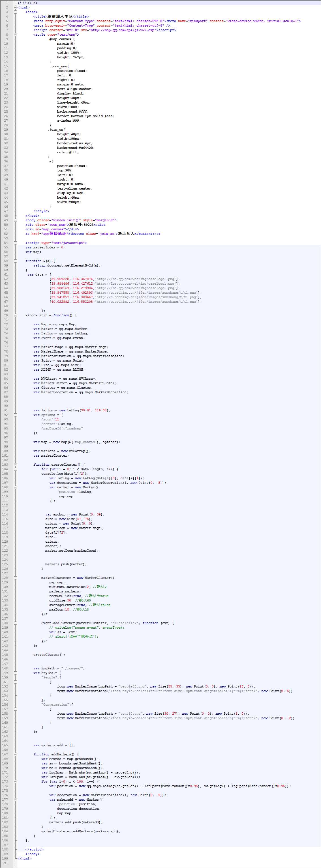Image resolution: width=321 pixels, height=868 pixels.
Task: Click the div class='room_num' line
Action: (65, 225)
